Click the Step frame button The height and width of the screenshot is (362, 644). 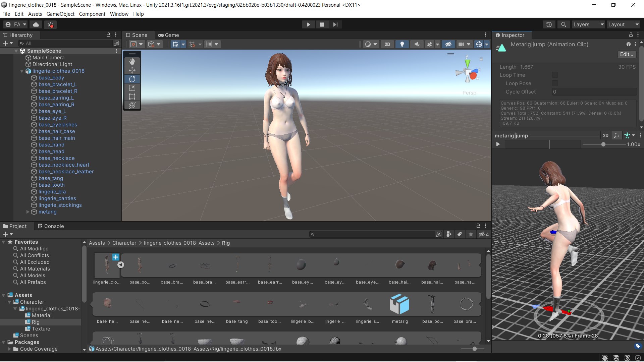pos(335,24)
